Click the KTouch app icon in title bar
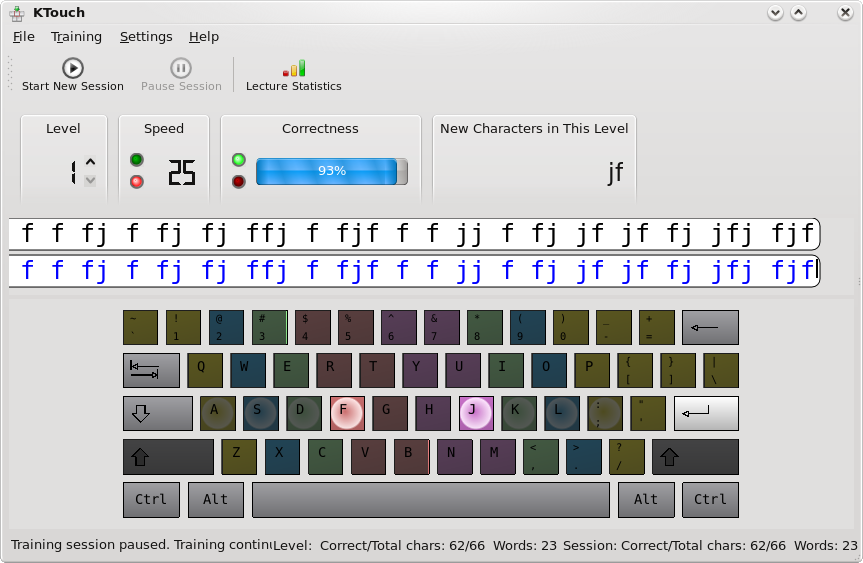 point(17,13)
